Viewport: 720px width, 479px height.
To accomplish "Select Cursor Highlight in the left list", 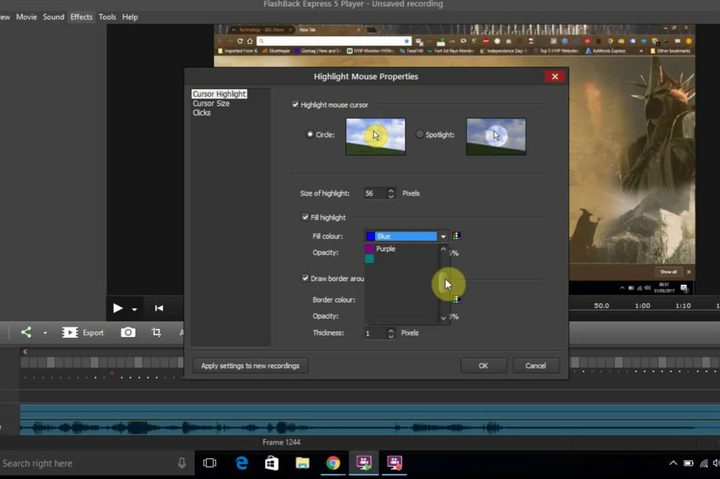I will point(219,94).
